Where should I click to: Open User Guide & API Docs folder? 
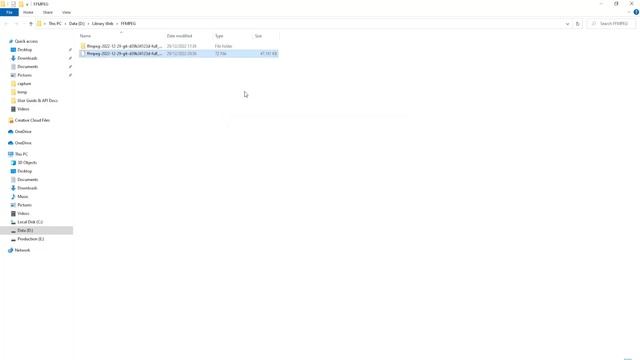pyautogui.click(x=38, y=100)
